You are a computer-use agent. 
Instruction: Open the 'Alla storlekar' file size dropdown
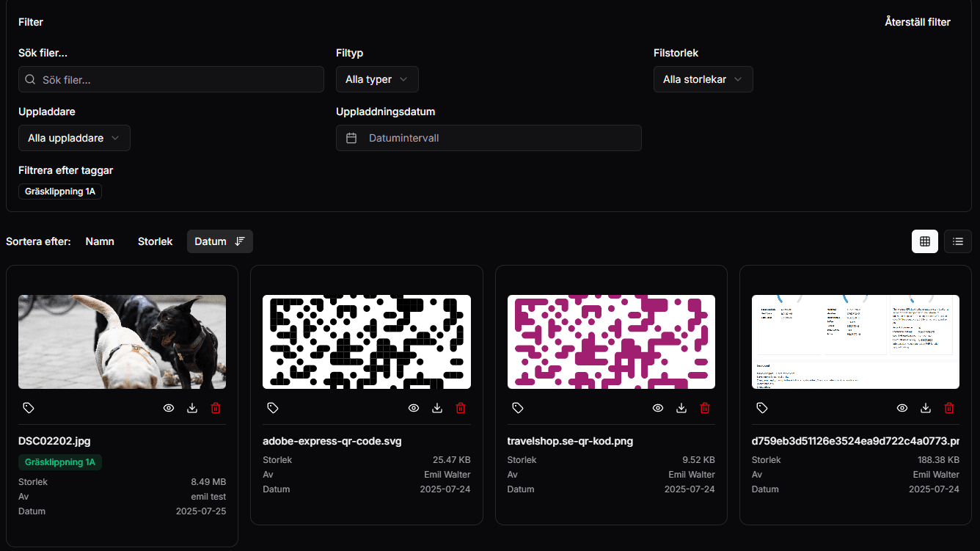[703, 79]
